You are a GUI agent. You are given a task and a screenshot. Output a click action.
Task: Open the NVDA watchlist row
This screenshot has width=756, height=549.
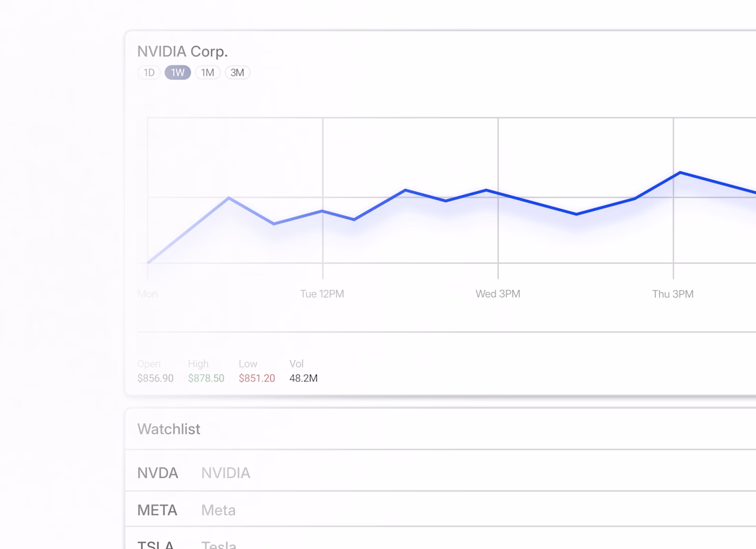[x=441, y=471]
